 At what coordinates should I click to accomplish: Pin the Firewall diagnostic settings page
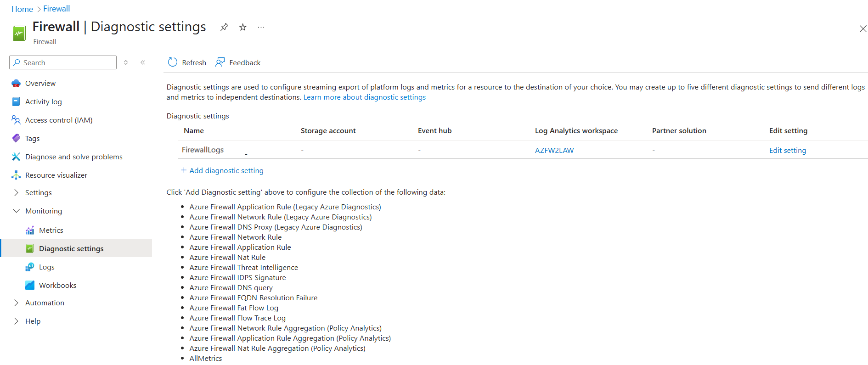pyautogui.click(x=224, y=27)
